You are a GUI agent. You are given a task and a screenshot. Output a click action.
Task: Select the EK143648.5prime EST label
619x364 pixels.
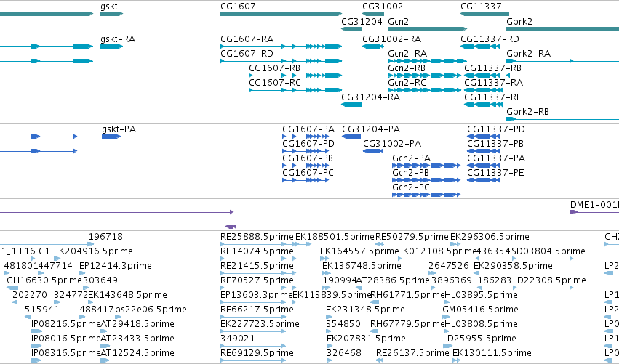[x=127, y=296]
